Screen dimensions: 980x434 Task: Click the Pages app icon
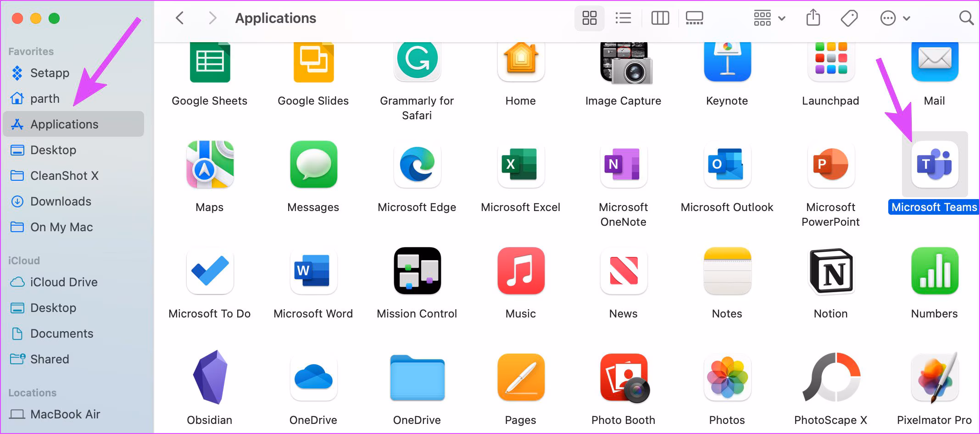pos(521,377)
